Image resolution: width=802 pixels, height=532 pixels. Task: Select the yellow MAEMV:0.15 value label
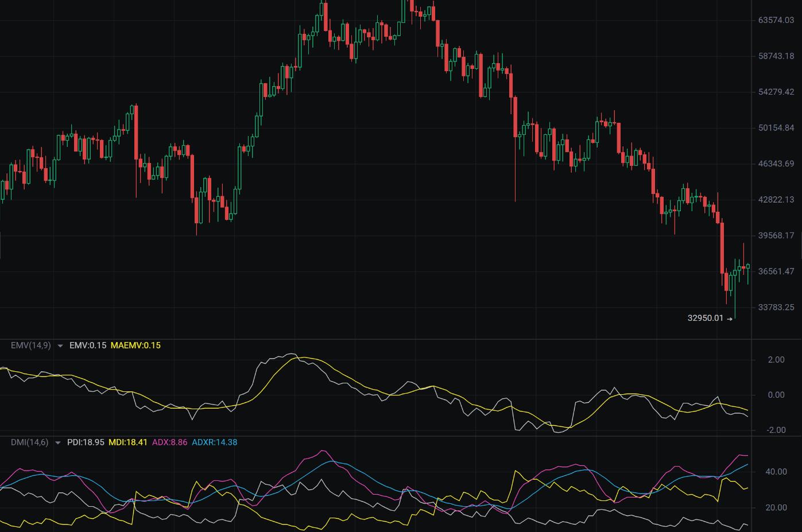coord(135,346)
